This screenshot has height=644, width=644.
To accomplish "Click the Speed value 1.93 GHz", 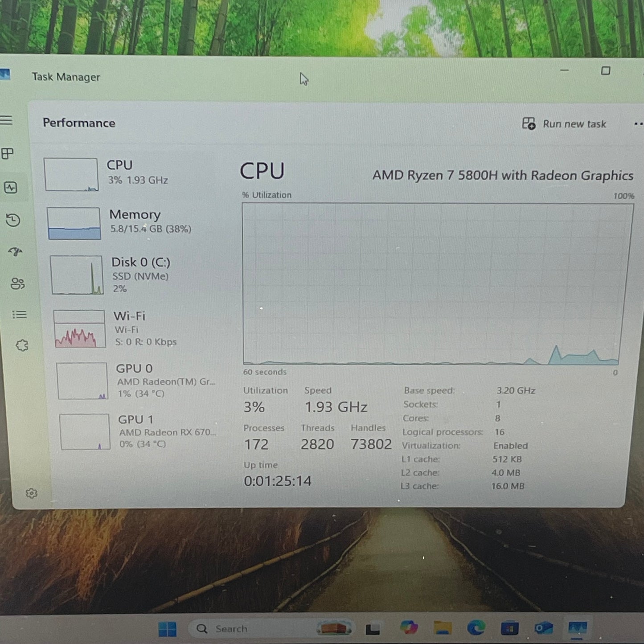I will (x=336, y=407).
